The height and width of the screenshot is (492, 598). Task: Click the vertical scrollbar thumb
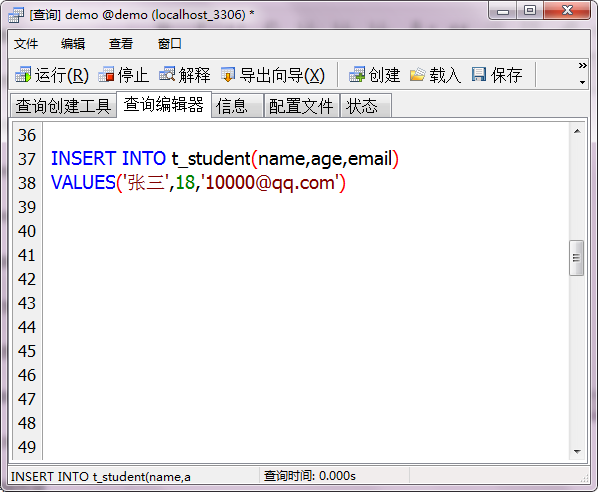tap(576, 258)
